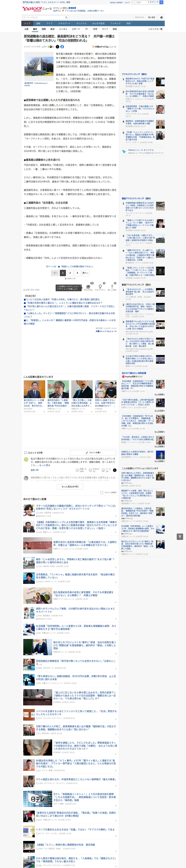186x868 pixels.
Task: Click the 弁護士ドットコムニュース source logo
Action: point(104,47)
